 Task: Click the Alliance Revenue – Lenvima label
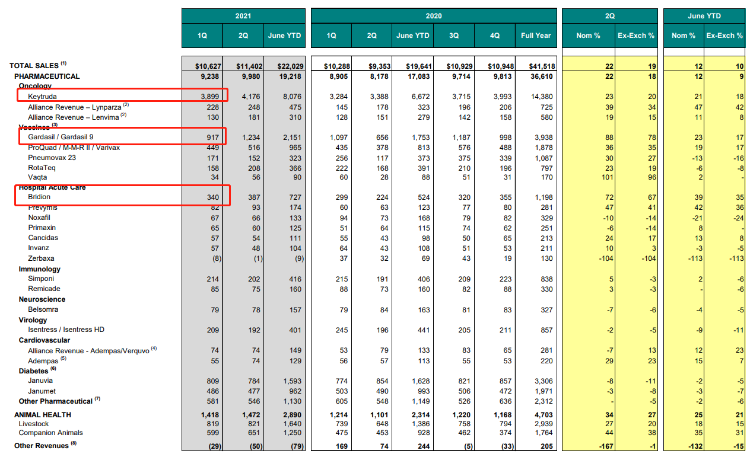77,117
